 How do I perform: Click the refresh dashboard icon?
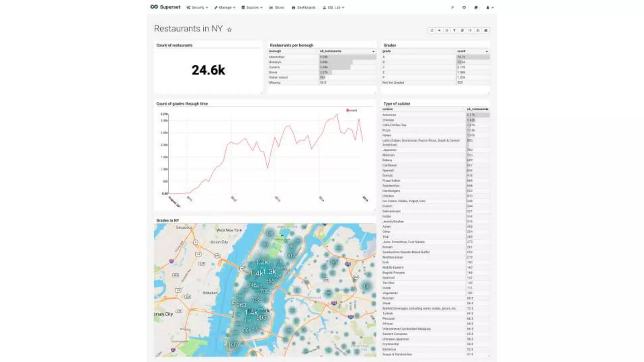[x=431, y=30]
